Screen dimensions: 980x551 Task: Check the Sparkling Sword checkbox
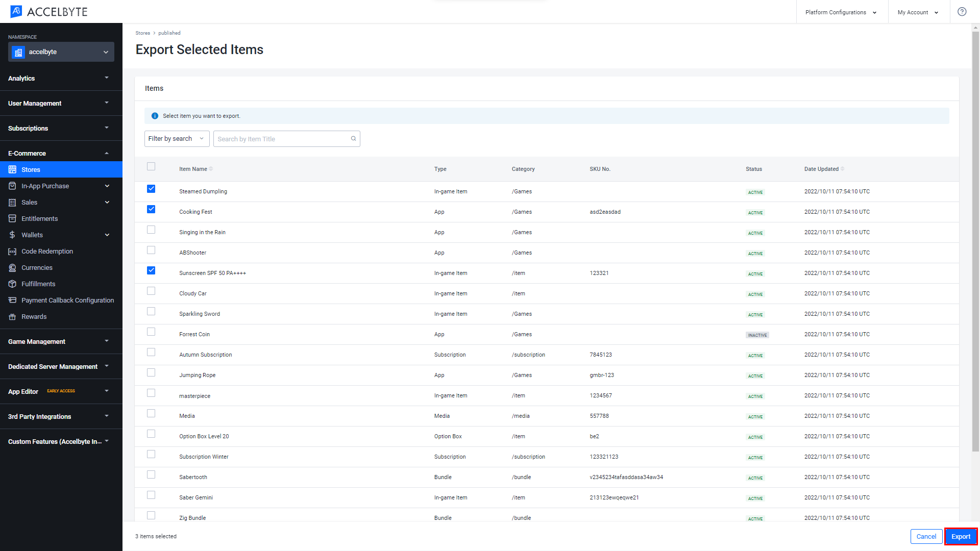[151, 311]
